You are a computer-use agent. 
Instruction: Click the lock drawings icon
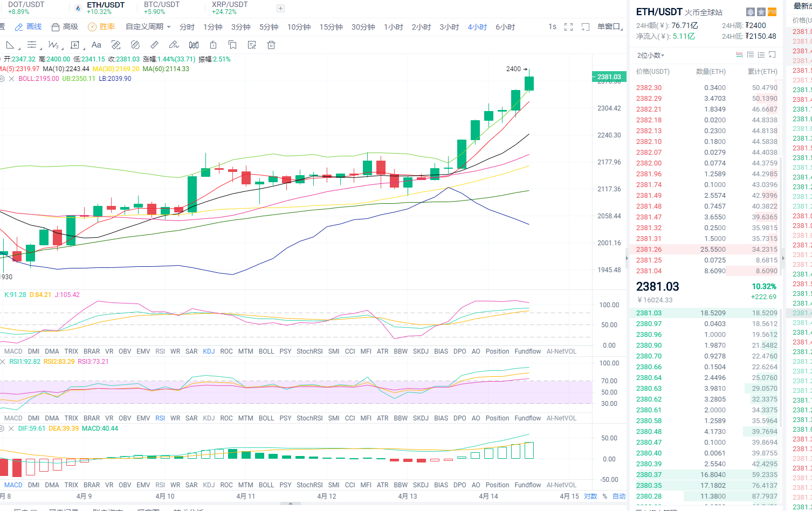click(x=213, y=45)
